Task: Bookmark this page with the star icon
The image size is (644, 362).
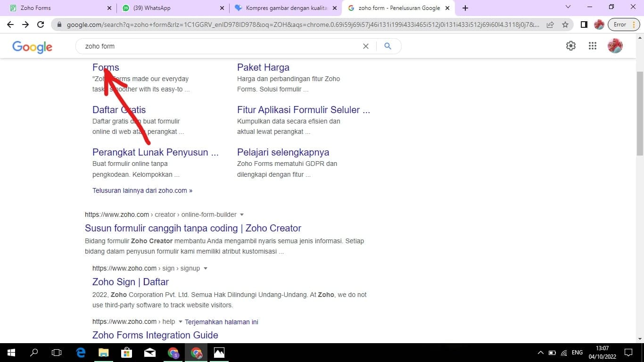Action: 565,25
